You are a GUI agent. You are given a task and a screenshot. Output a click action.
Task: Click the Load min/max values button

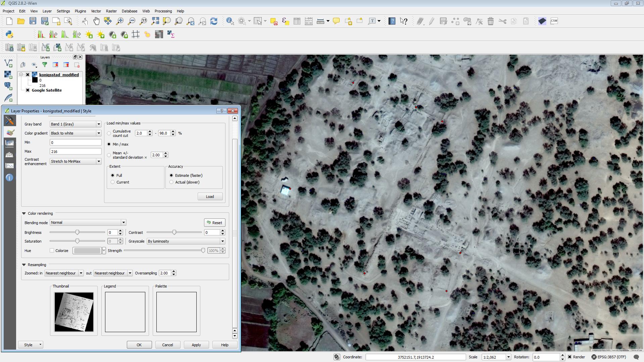click(210, 197)
